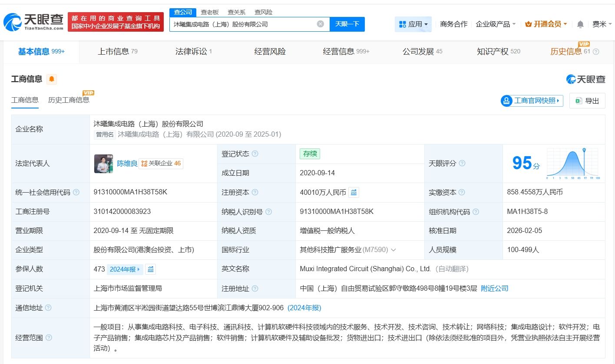Open chart icon next to 注册资本 value

[x=354, y=192]
